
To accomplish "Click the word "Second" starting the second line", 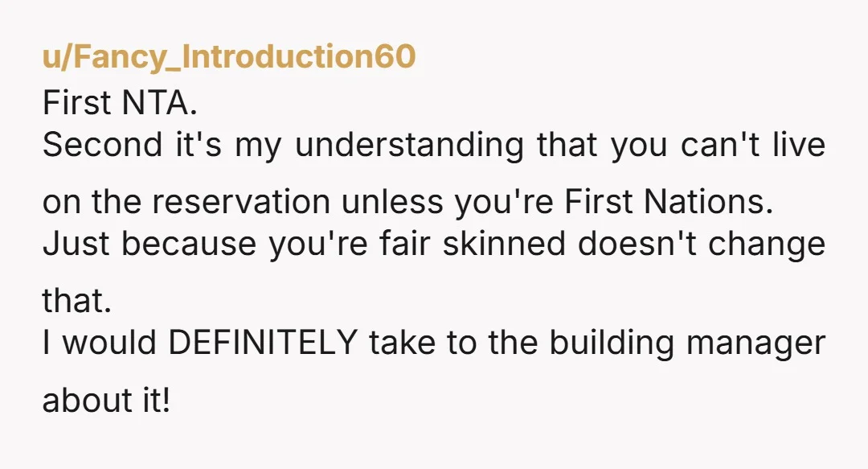I will point(102,145).
